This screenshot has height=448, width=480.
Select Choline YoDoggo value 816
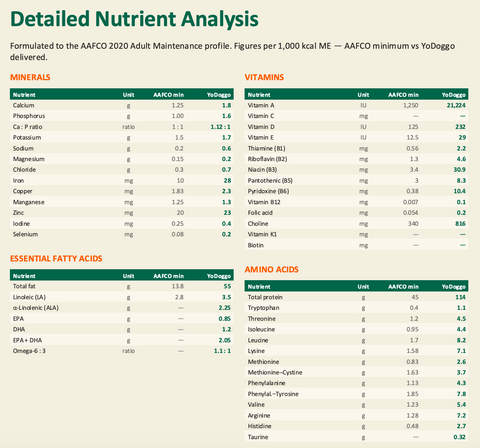pyautogui.click(x=461, y=224)
